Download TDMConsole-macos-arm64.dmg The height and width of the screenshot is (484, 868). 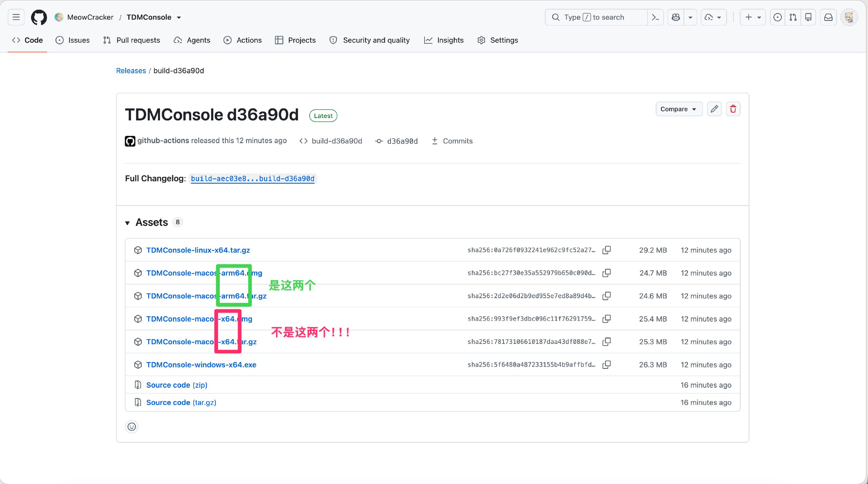(204, 273)
